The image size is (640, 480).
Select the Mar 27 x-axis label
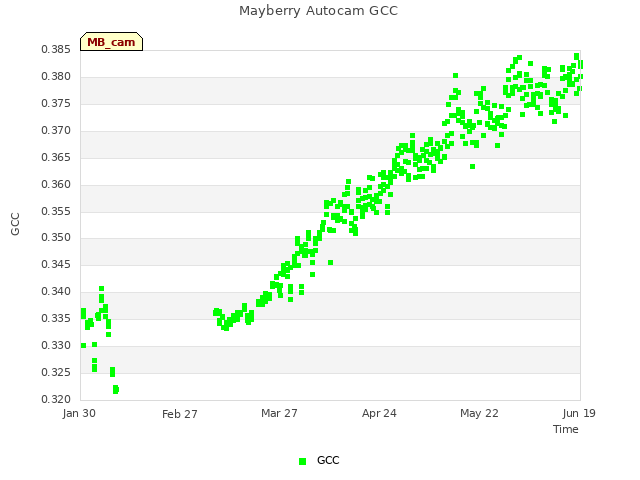tap(279, 413)
